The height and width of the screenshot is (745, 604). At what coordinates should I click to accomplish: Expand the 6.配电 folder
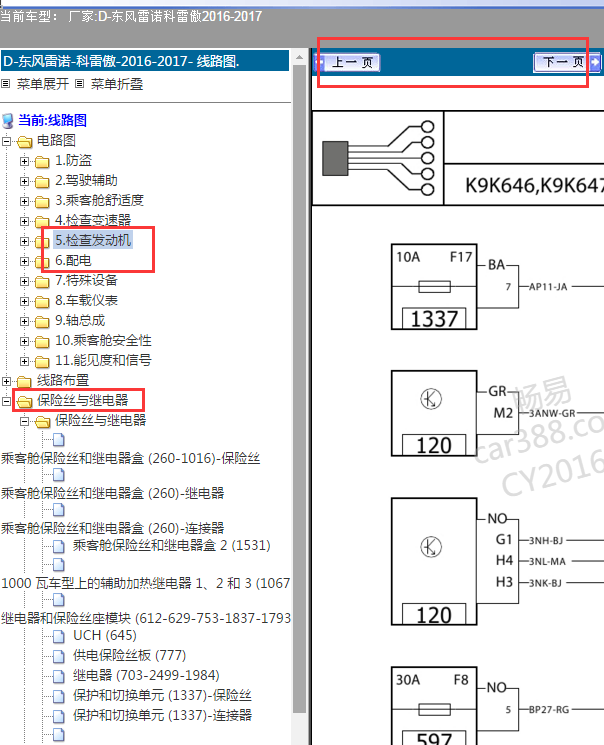click(x=24, y=261)
